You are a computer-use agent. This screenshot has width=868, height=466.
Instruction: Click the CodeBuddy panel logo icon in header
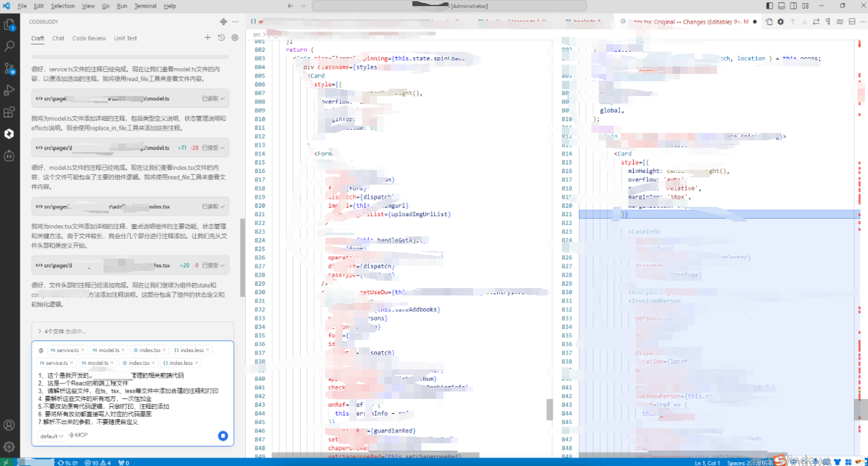223,22
